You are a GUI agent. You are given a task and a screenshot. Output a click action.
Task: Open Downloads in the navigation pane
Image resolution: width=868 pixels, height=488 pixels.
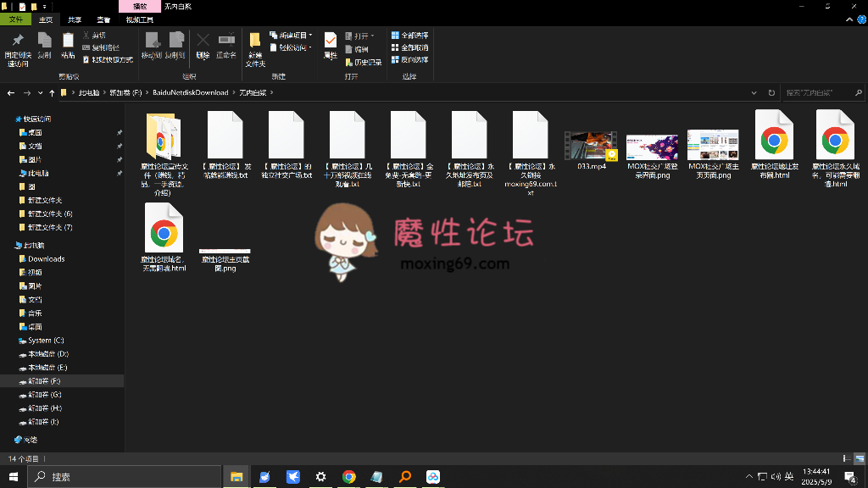click(46, 259)
